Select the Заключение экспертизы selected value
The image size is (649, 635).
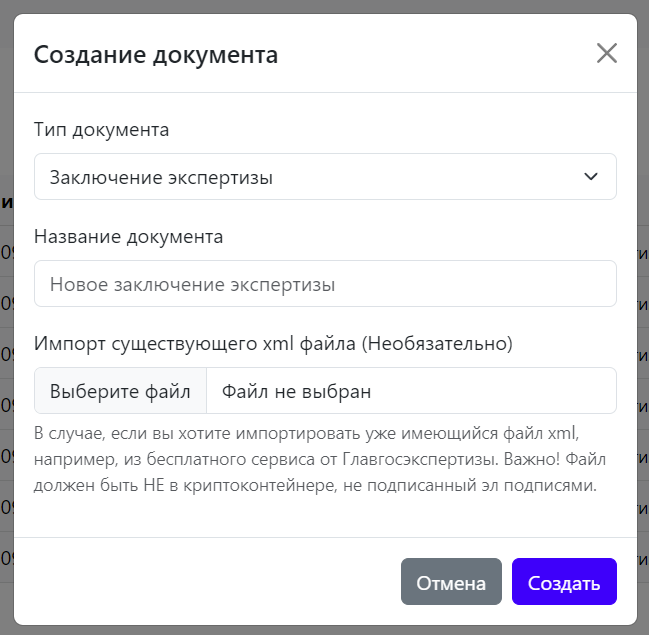[x=161, y=178]
